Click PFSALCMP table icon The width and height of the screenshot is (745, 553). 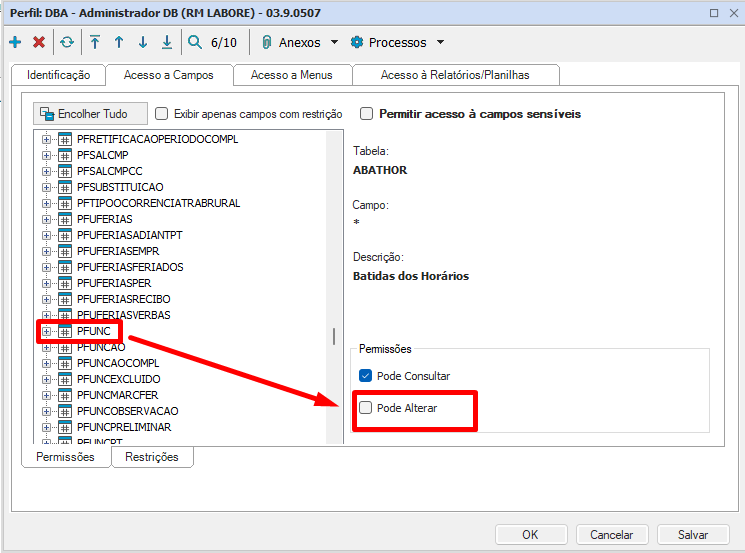click(65, 155)
